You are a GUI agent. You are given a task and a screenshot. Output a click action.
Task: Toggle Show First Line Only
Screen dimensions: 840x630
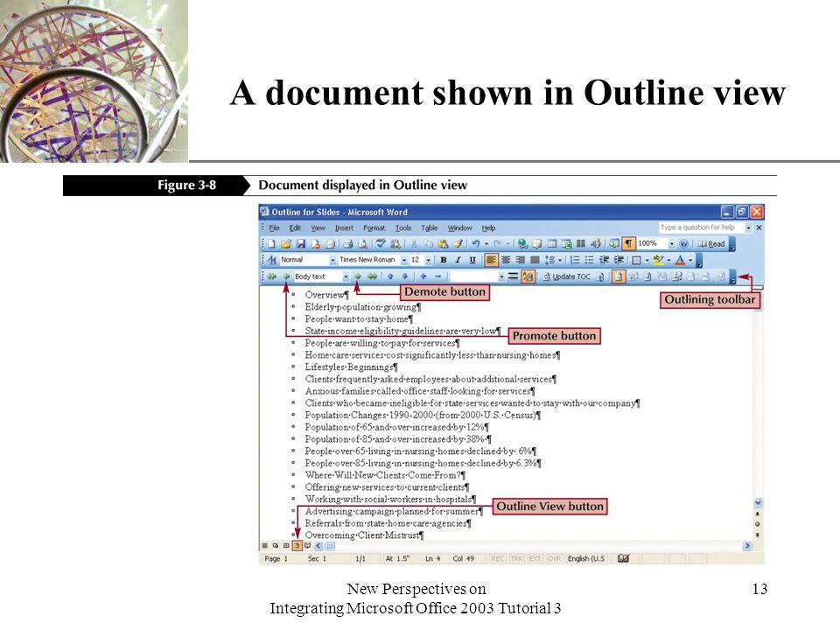pyautogui.click(x=513, y=276)
